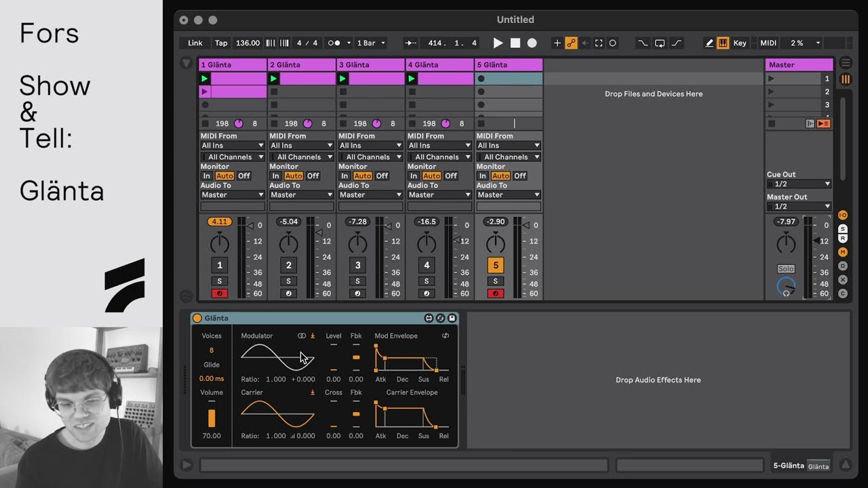Open track 2 All Channels dropdown
This screenshot has height=488, width=868.
coord(302,157)
